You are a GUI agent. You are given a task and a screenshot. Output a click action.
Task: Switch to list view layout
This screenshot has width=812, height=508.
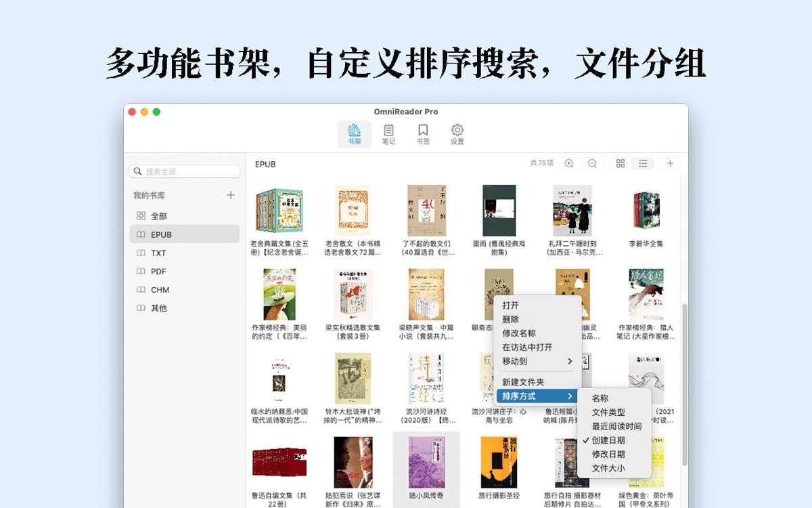click(x=643, y=163)
